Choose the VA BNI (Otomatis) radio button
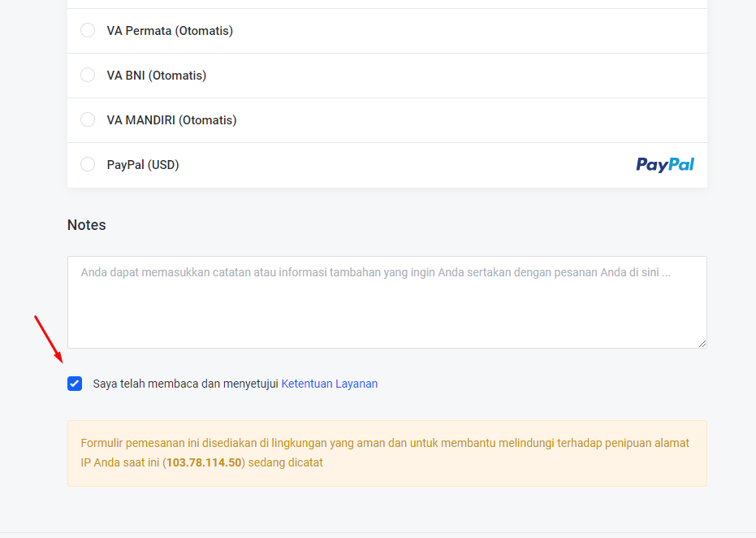756x538 pixels. [x=88, y=76]
